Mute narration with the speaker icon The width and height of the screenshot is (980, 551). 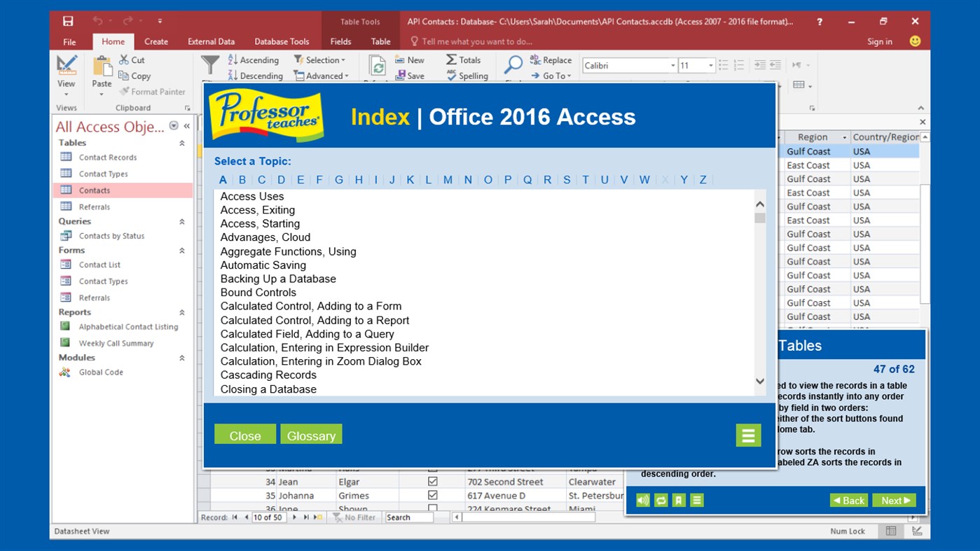[x=642, y=500]
